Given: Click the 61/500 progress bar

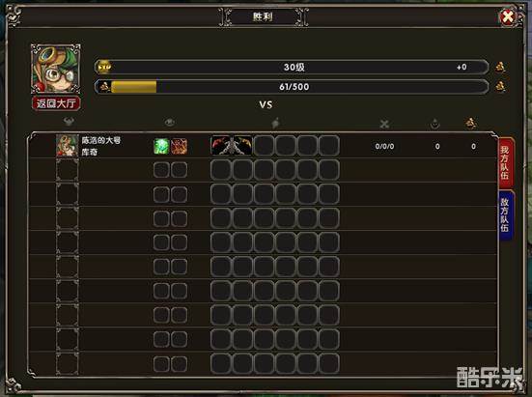Looking at the screenshot, I should coord(292,87).
